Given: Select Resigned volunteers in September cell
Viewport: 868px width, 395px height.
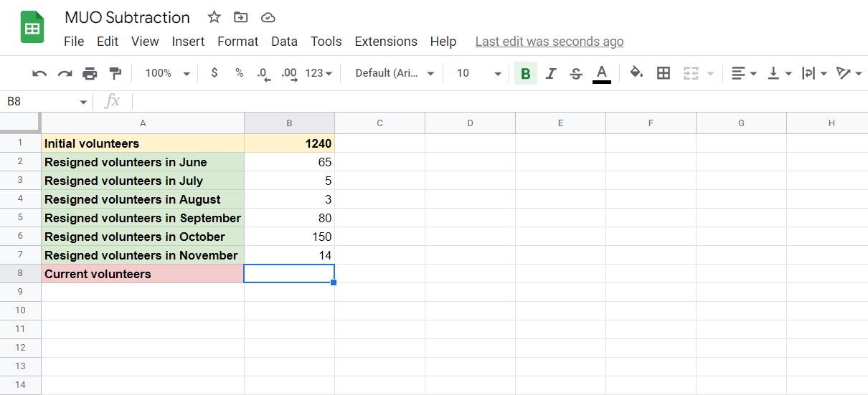Looking at the screenshot, I should click(143, 218).
